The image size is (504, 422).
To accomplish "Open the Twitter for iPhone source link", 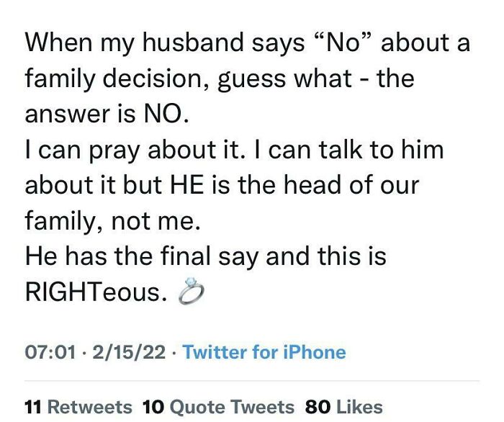I will (264, 352).
